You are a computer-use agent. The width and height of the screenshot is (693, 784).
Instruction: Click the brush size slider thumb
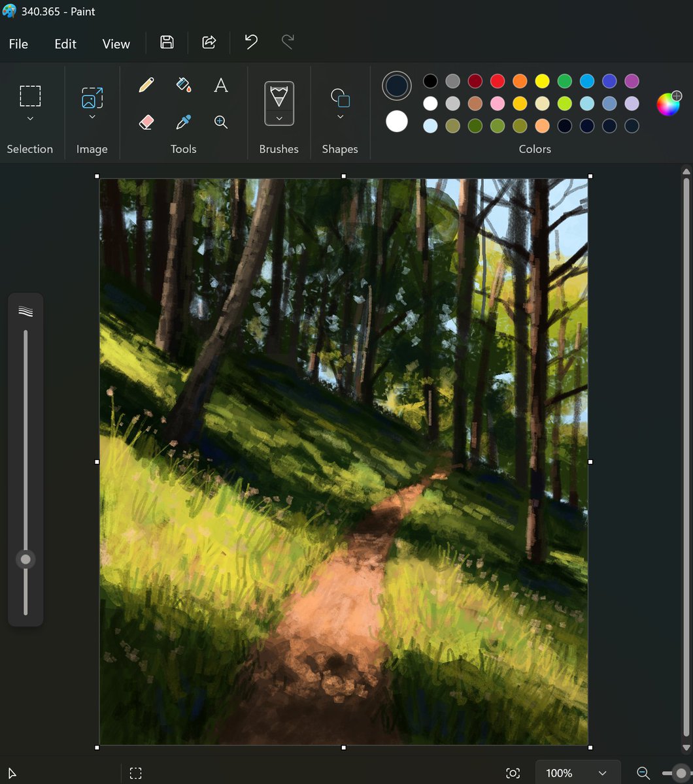pos(25,559)
